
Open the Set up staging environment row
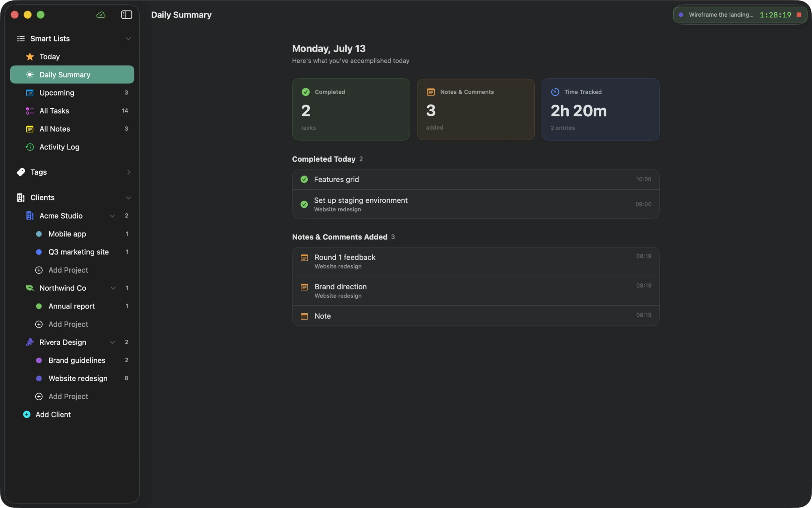click(x=476, y=204)
